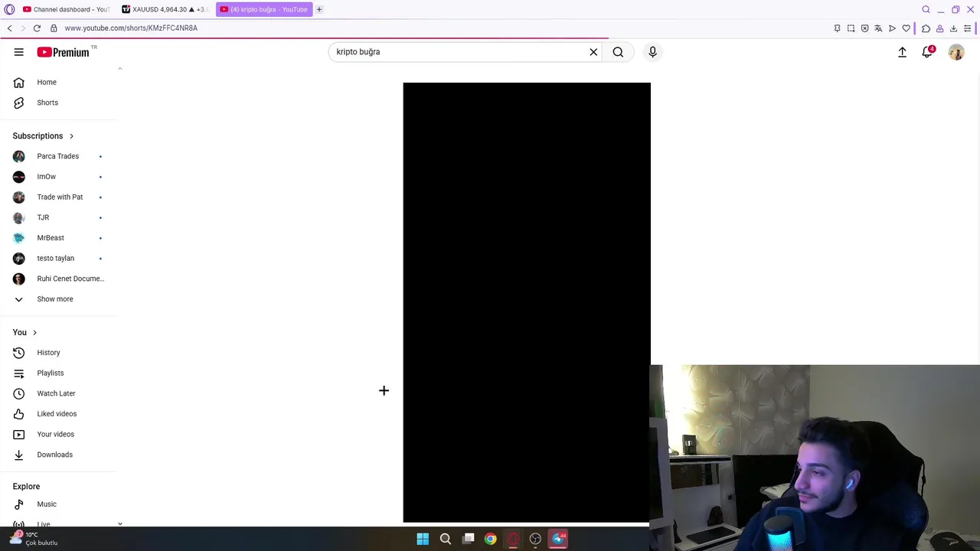Screen dimensions: 980x551
Task: Open the Opera menu logo
Action: click(9, 9)
